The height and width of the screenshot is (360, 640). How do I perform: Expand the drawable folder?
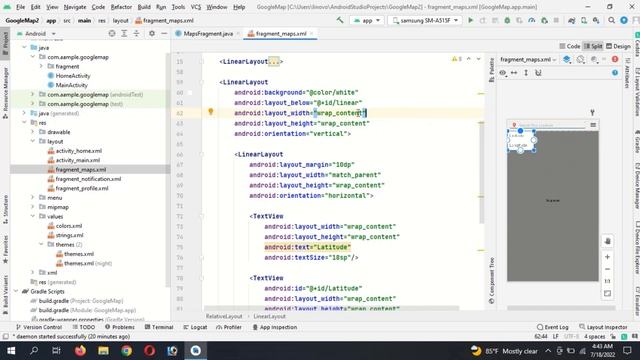tap(33, 132)
